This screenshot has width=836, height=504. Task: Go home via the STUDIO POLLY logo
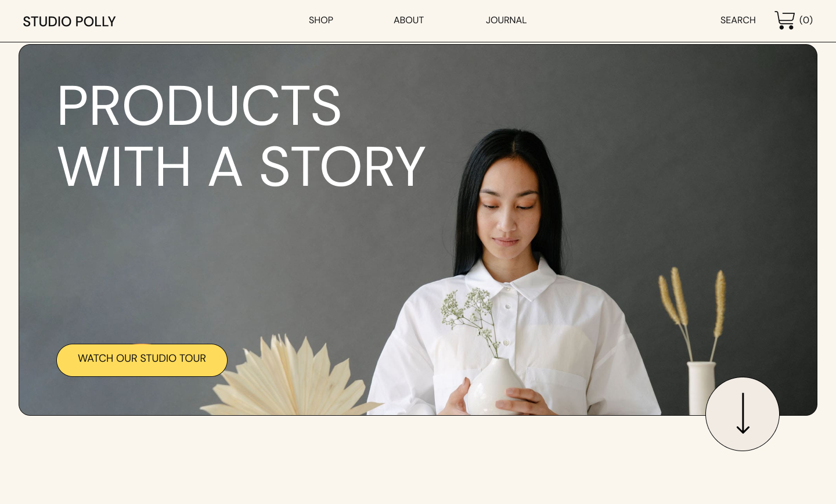coord(70,21)
